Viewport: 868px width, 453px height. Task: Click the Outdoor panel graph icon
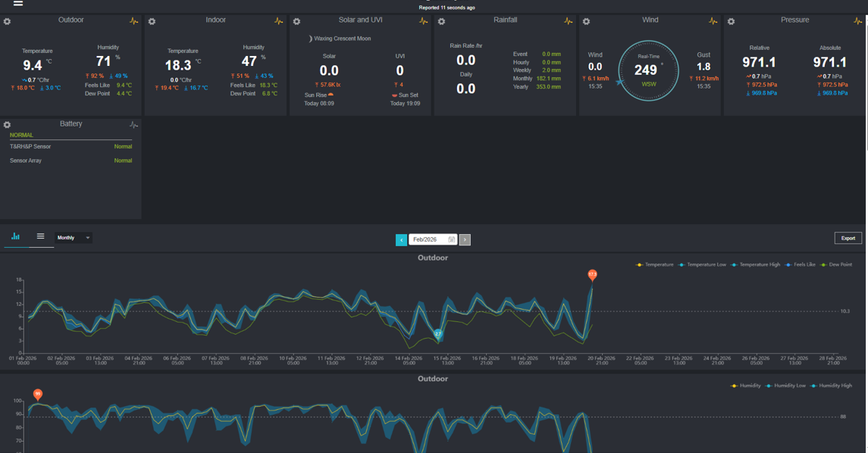click(133, 21)
